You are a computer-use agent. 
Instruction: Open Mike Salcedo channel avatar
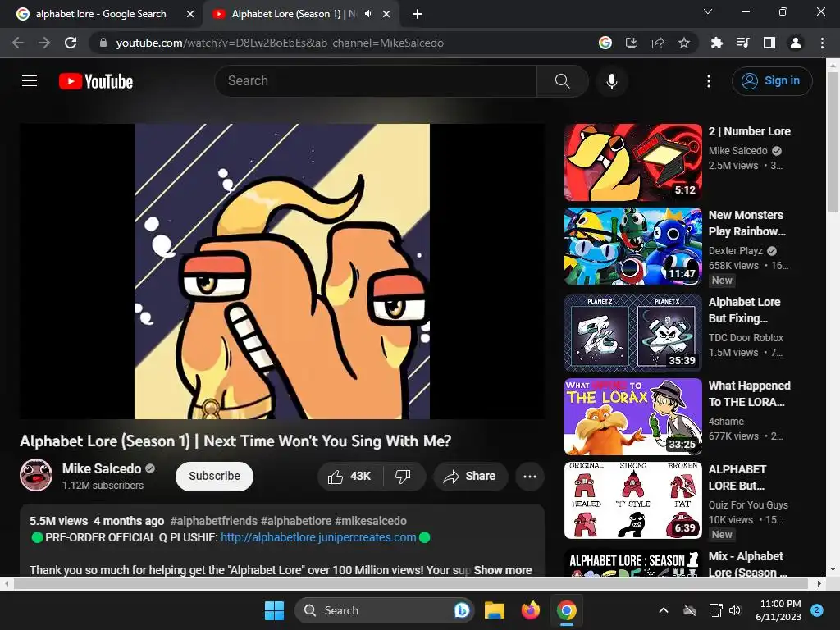[x=36, y=475]
